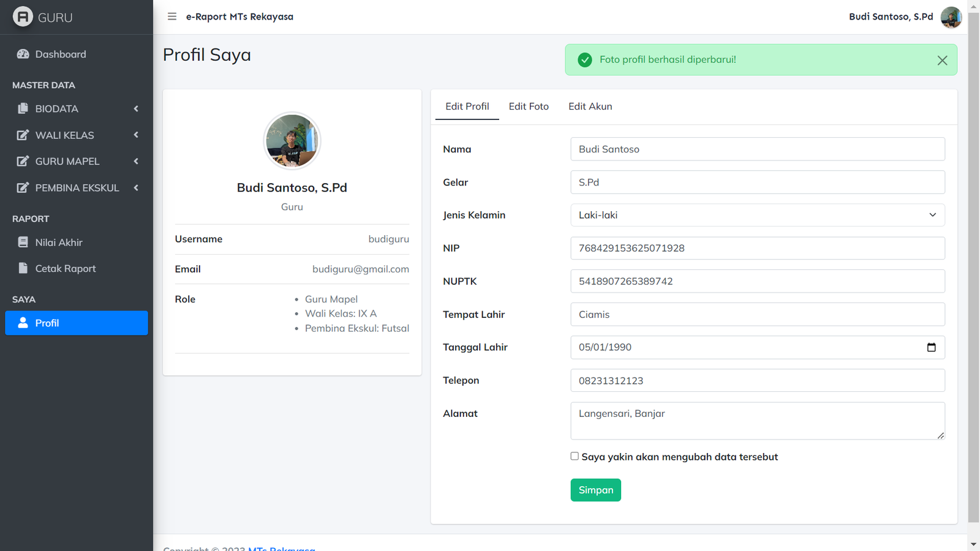Switch to the Edit Foto tab

(x=529, y=107)
